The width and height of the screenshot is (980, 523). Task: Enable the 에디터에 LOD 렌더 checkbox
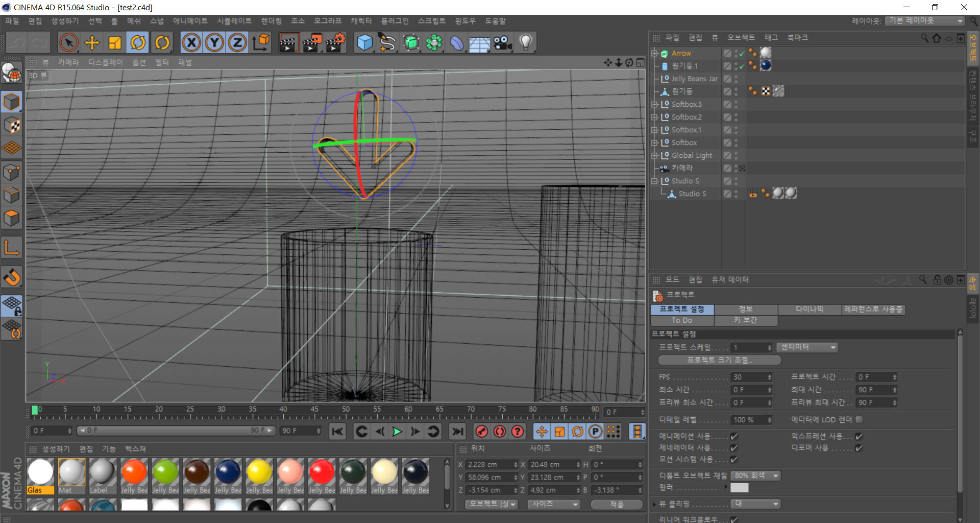(x=859, y=419)
